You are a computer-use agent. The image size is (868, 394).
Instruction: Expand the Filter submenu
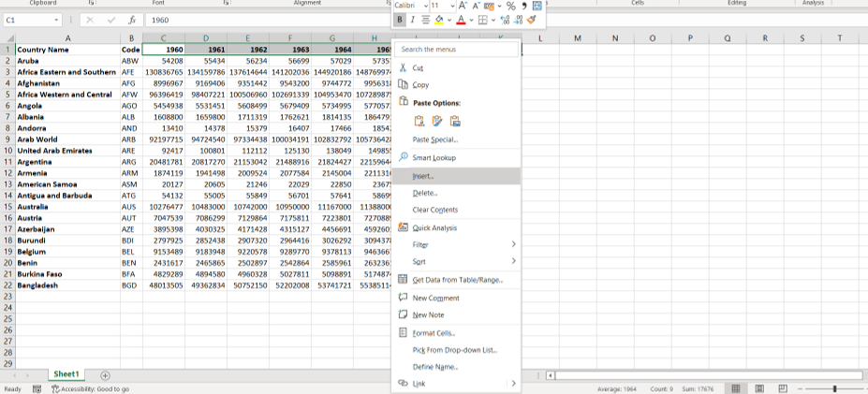[x=457, y=244]
